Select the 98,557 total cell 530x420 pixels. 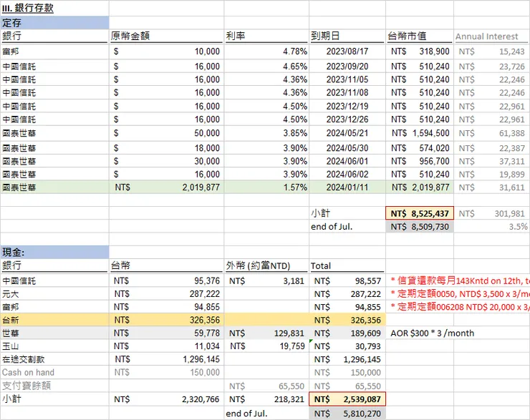click(347, 280)
